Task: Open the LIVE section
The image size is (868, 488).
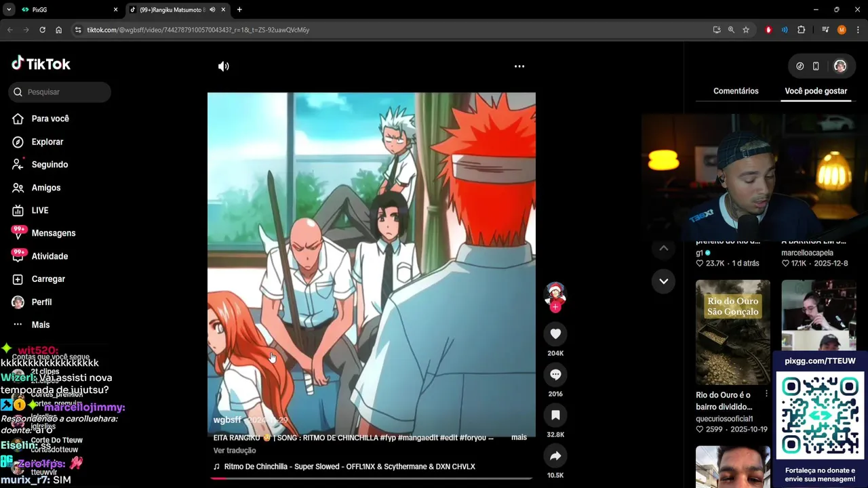Action: coord(31,210)
